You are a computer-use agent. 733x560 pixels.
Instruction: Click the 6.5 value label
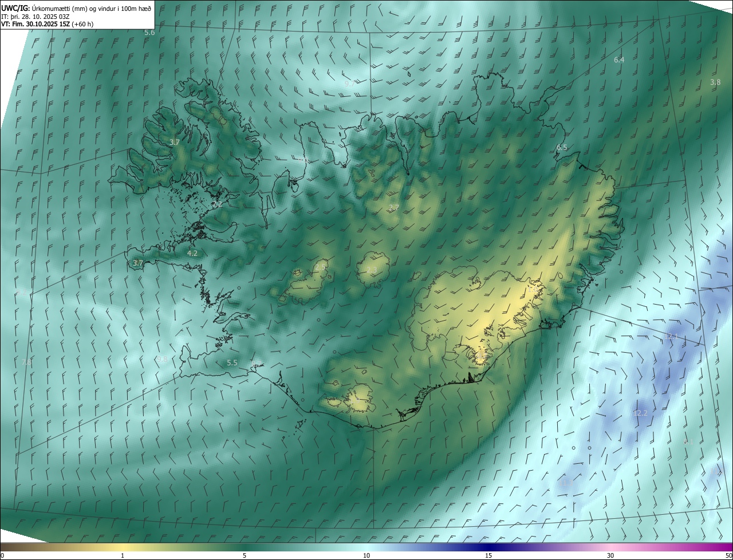click(562, 148)
